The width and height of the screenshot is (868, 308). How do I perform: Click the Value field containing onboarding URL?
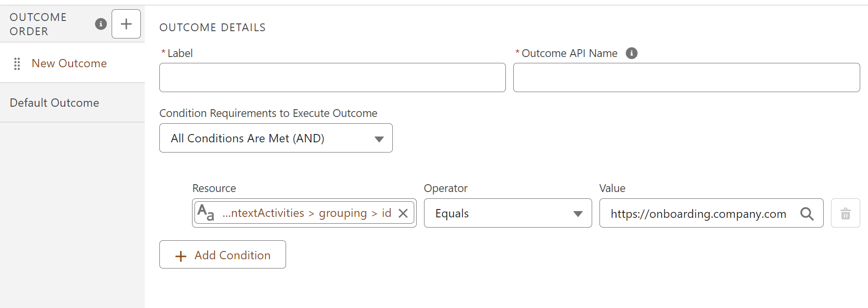698,213
